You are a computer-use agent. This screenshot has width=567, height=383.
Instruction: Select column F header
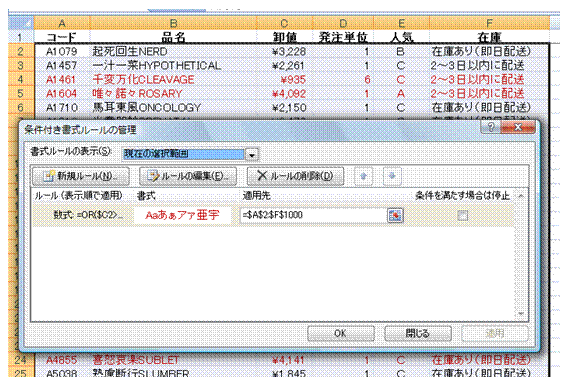tap(489, 24)
